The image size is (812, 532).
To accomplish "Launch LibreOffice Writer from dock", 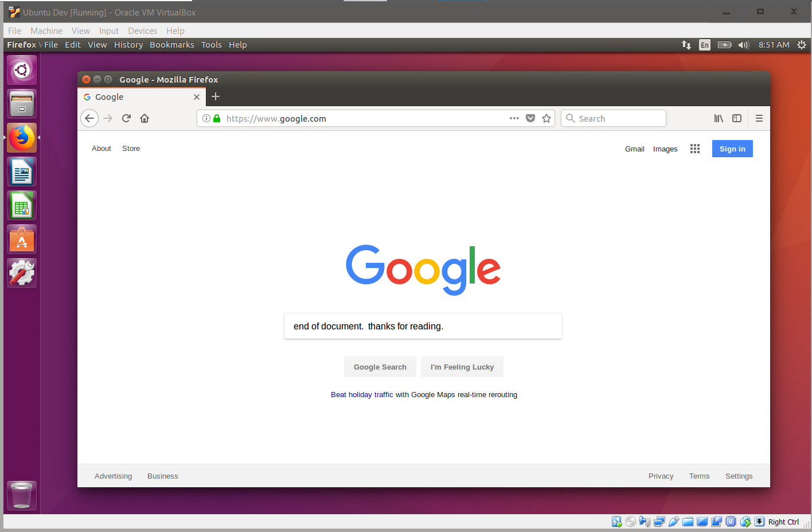I will pyautogui.click(x=22, y=172).
